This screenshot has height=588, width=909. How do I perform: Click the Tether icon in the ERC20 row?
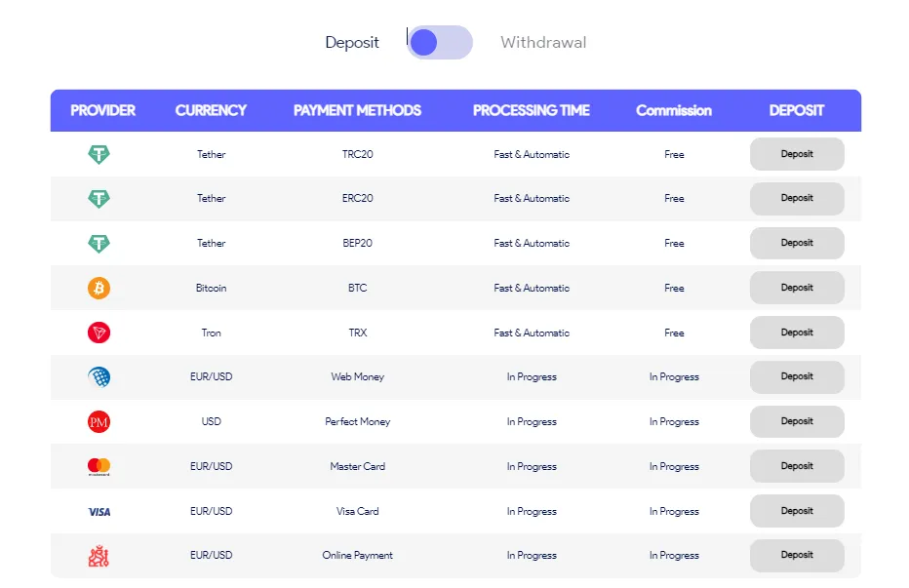point(99,199)
